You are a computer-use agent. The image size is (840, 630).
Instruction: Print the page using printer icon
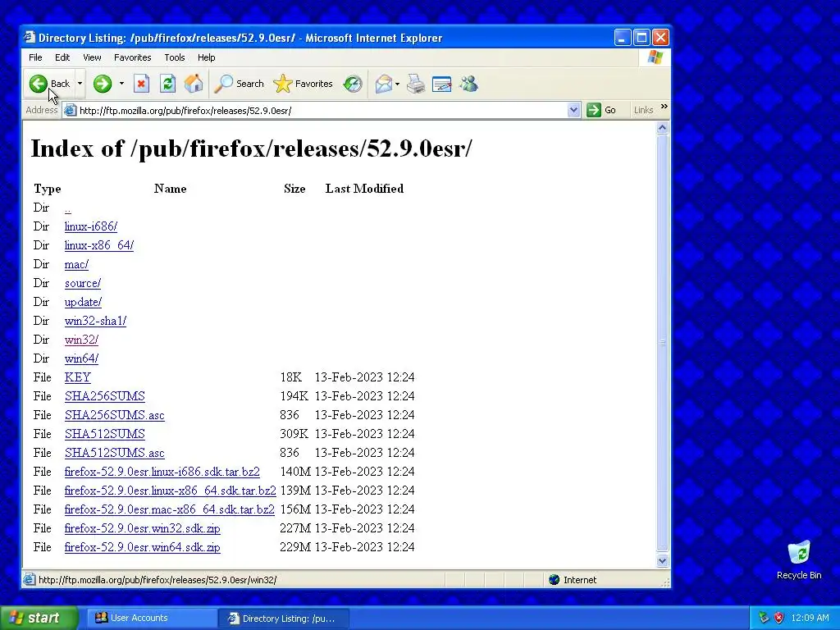tap(416, 84)
